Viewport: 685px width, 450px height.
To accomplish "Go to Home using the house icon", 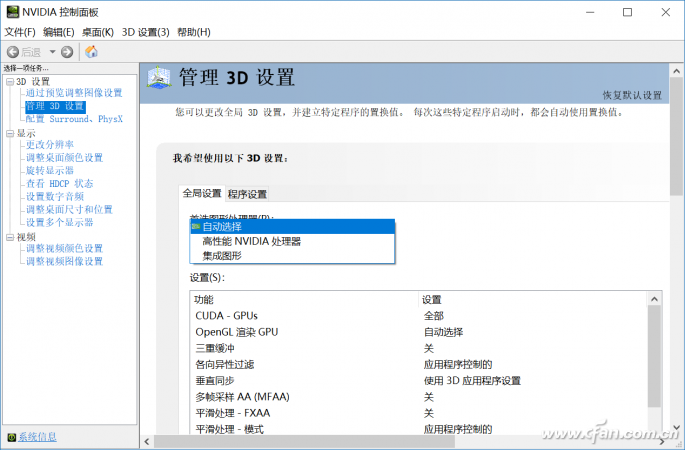I will 91,52.
